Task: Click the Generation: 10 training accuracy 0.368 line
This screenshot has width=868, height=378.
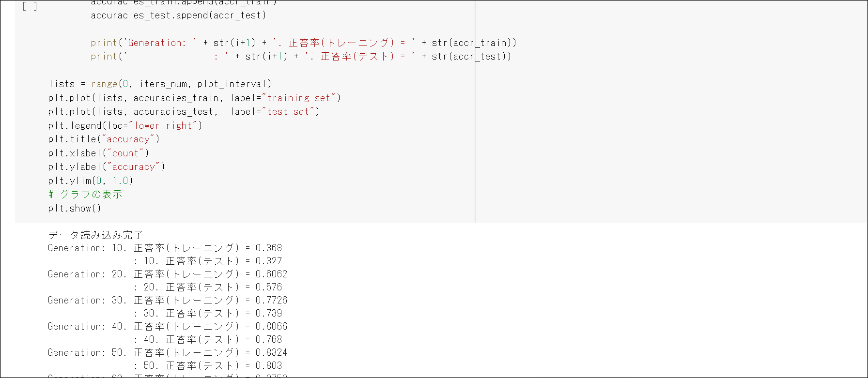Action: coord(165,248)
